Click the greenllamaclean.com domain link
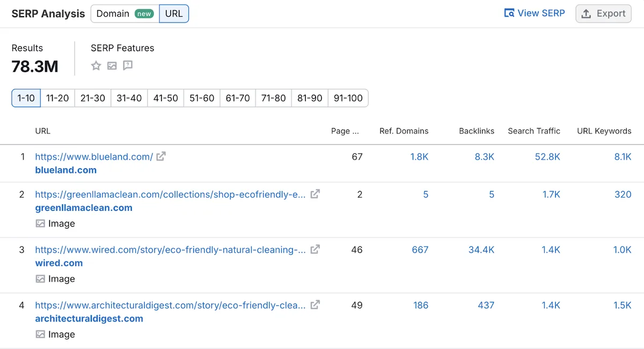Image resolution: width=644 pixels, height=349 pixels. [84, 208]
